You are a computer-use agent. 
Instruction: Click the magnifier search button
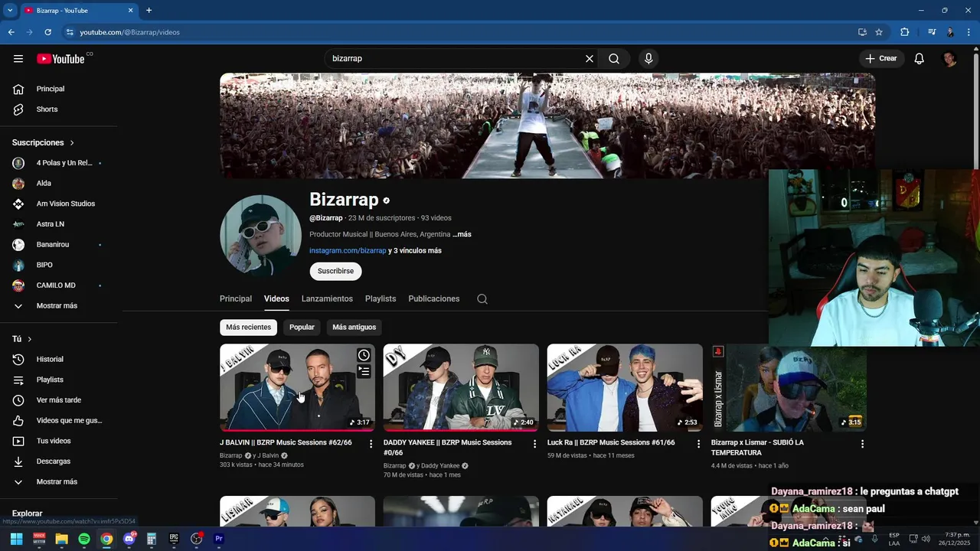point(614,59)
